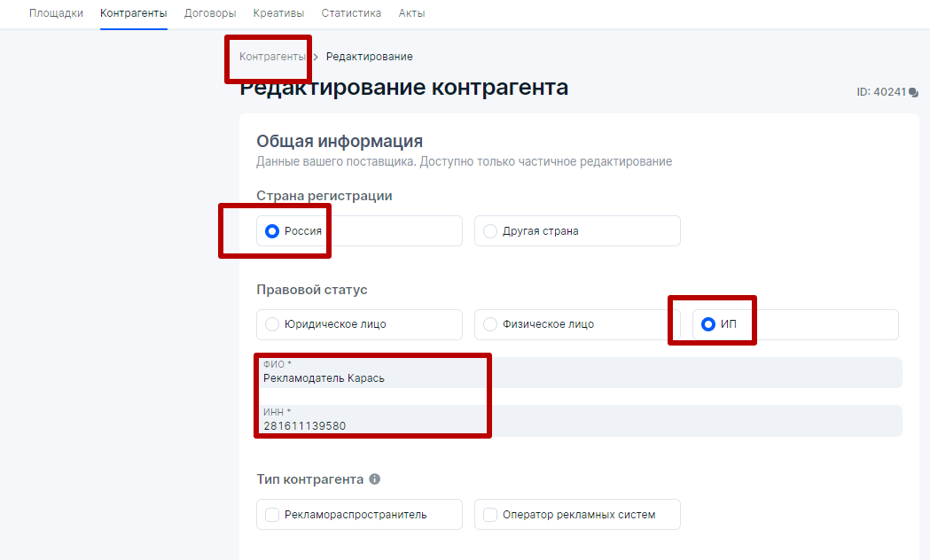Switch to the Контрагенты tab
Screen dimensions: 930x560
134,13
